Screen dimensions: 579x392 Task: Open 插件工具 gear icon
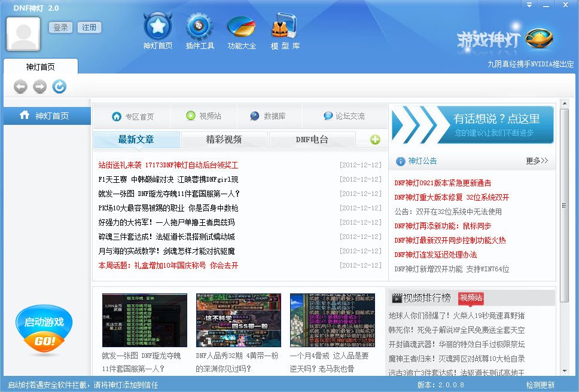coord(199,26)
